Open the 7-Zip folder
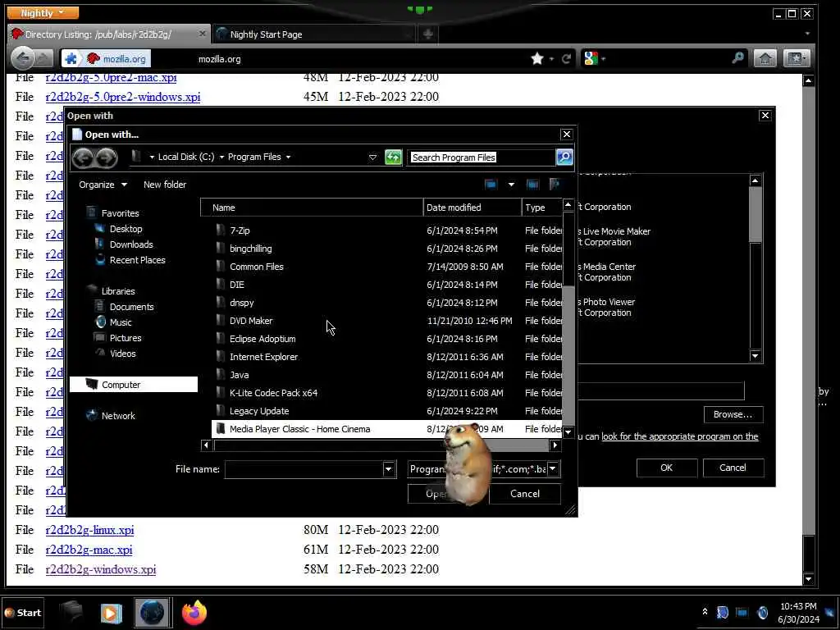840x630 pixels. 240,231
